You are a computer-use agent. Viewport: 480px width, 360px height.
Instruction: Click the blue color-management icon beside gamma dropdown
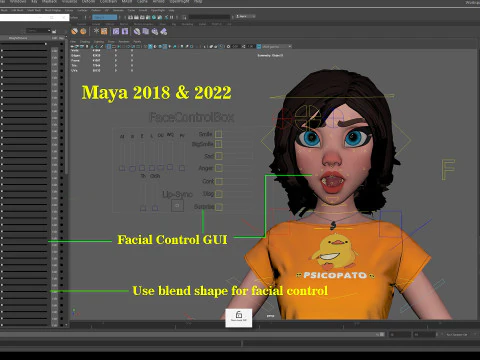(259, 47)
